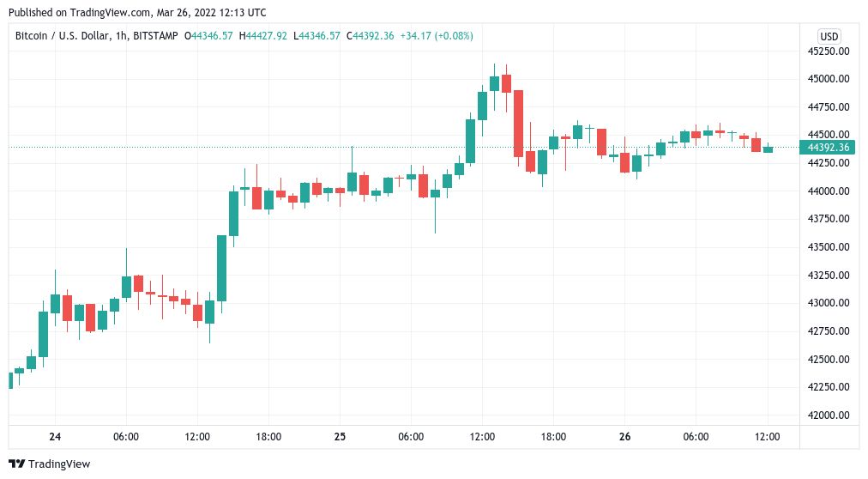The width and height of the screenshot is (868, 479).
Task: Click the +34.17 (+0.08%) change readout
Action: click(x=437, y=36)
